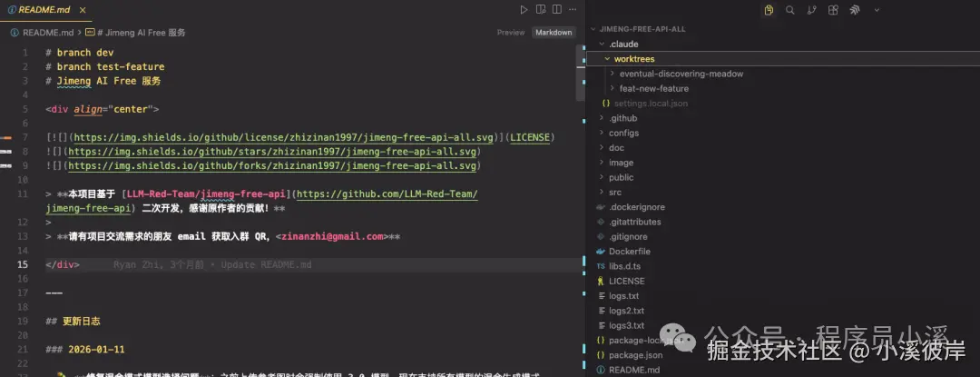Expand the configs folder
Image resolution: width=980 pixels, height=377 pixels.
[x=623, y=134]
